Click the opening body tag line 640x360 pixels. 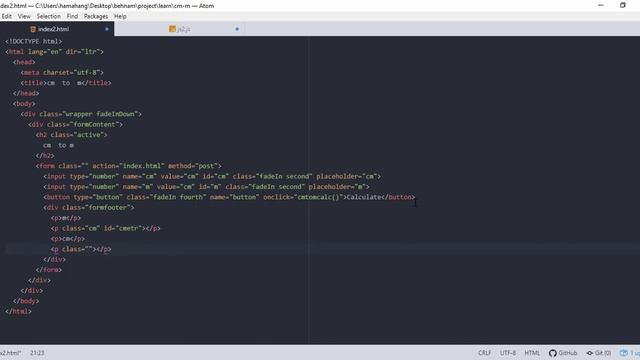pyautogui.click(x=24, y=104)
